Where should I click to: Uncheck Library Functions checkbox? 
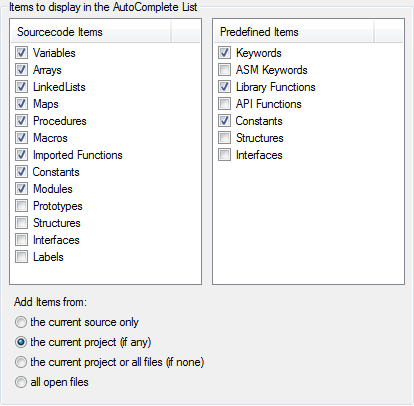tap(224, 87)
